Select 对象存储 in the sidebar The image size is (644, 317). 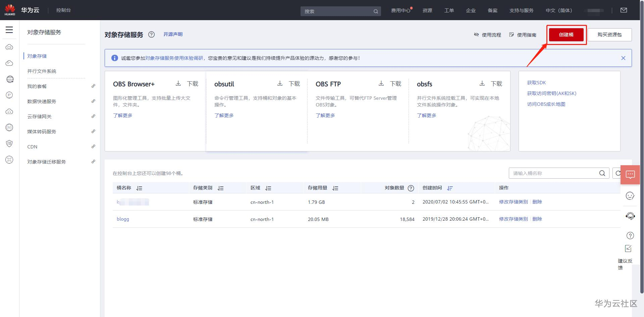[x=37, y=56]
